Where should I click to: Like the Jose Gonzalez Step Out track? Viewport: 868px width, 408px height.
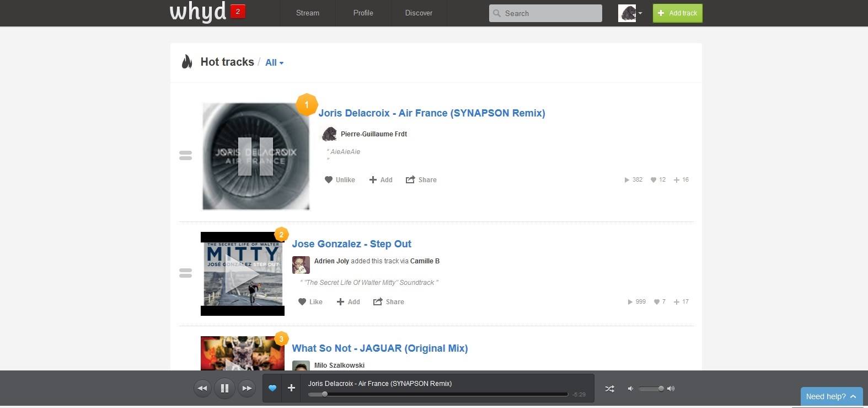[310, 302]
